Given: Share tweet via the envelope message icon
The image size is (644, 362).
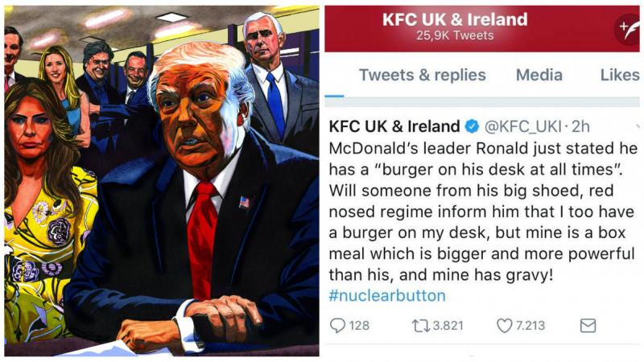Looking at the screenshot, I should click(588, 326).
